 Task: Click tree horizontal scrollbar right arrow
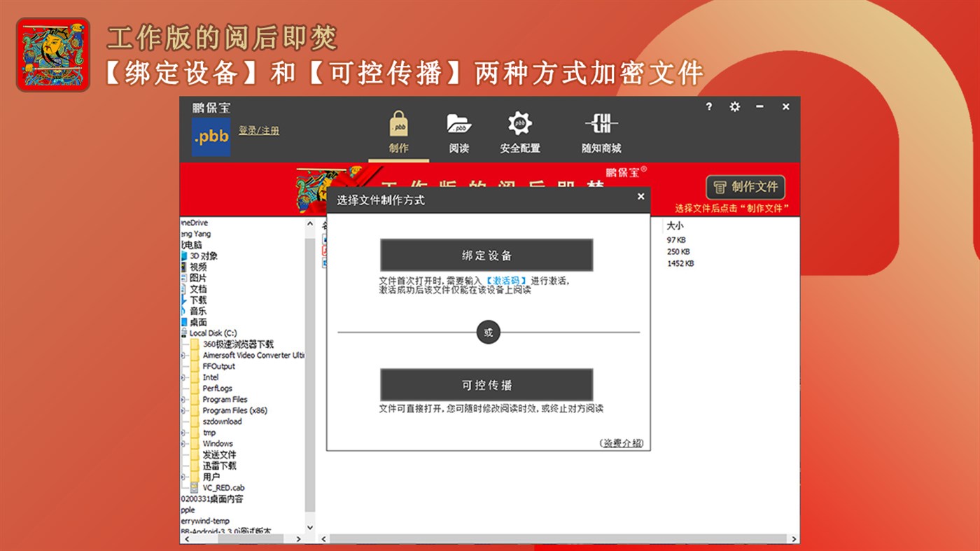pyautogui.click(x=299, y=539)
